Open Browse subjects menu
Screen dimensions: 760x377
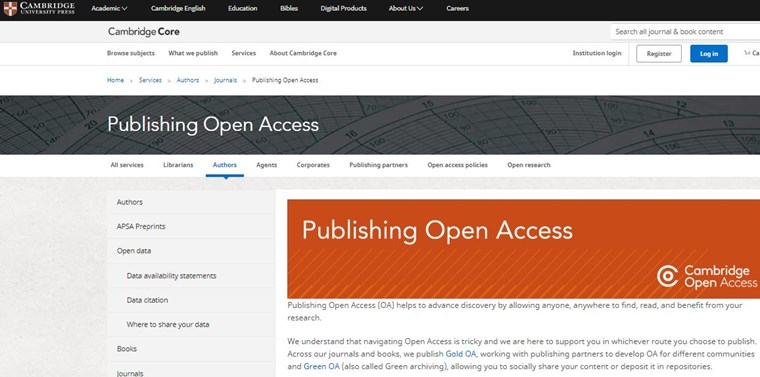coord(131,53)
